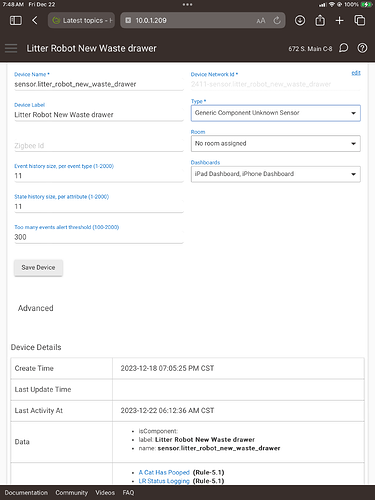Click the Wi-Fi status icon
This screenshot has height=500, width=375.
(332, 5)
